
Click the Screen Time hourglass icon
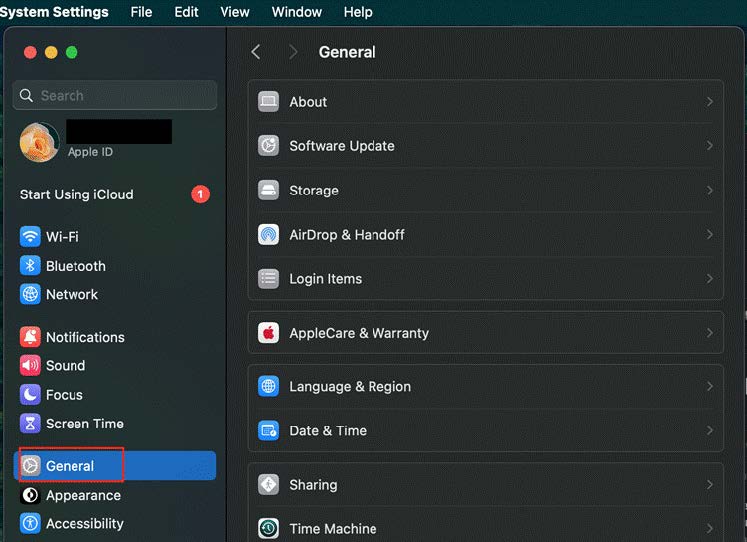(x=30, y=423)
